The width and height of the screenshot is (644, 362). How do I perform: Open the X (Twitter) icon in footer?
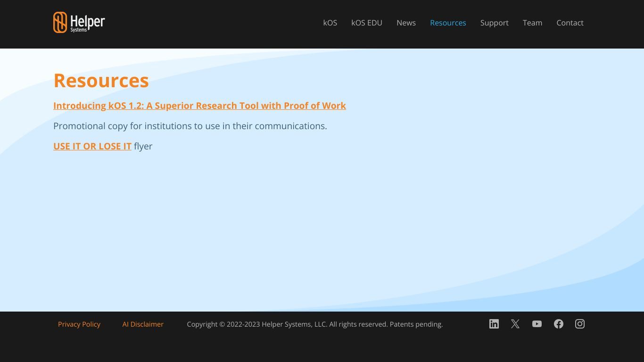(515, 324)
